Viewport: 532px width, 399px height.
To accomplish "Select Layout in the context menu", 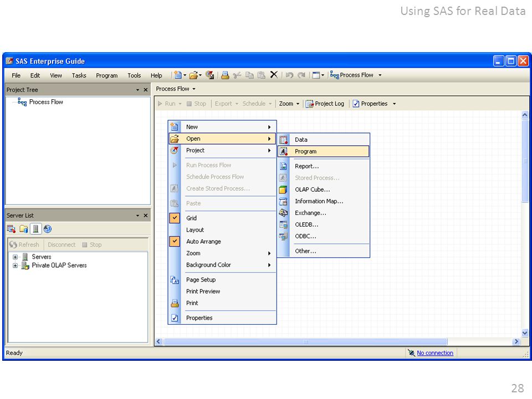I will click(223, 229).
